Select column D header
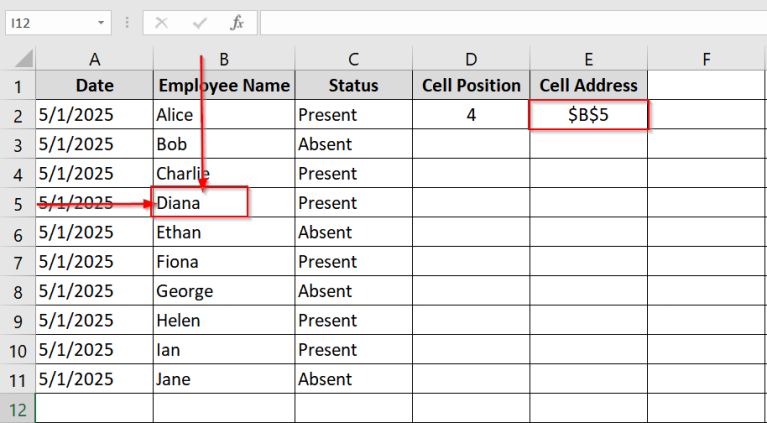767x423 pixels. tap(471, 59)
